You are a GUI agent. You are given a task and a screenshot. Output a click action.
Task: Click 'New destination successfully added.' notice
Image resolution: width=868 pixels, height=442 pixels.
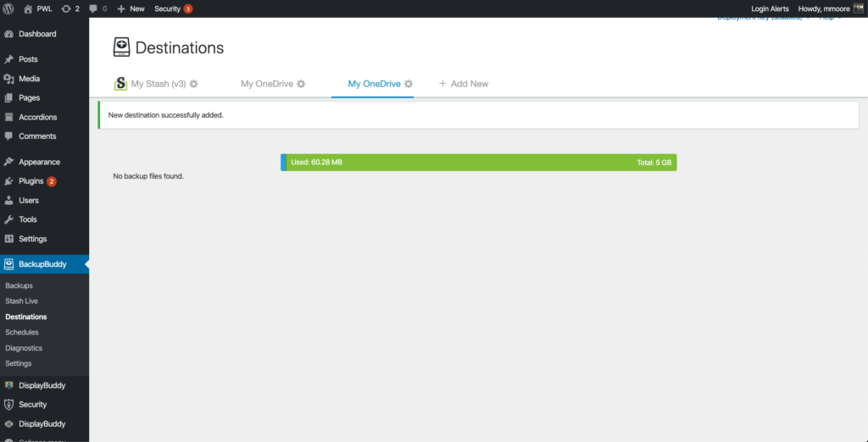478,115
